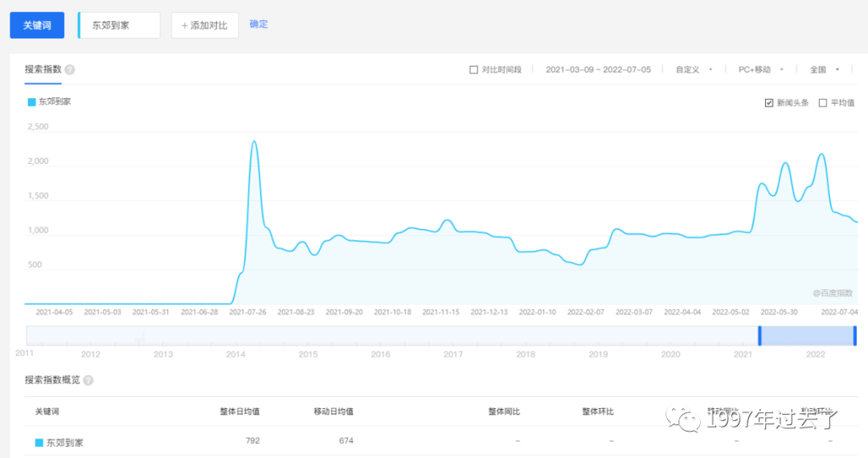Click the 整体日均值 column header

tap(240, 411)
